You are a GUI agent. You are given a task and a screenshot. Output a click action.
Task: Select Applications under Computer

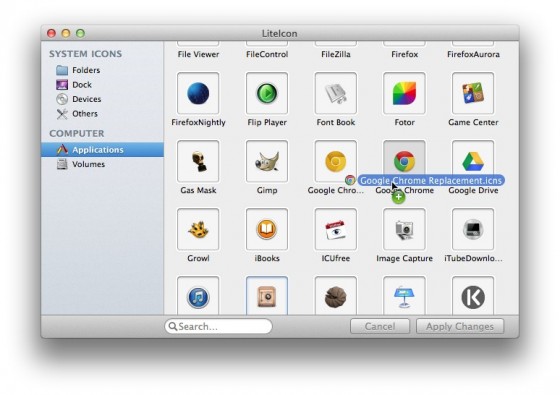pos(102,150)
